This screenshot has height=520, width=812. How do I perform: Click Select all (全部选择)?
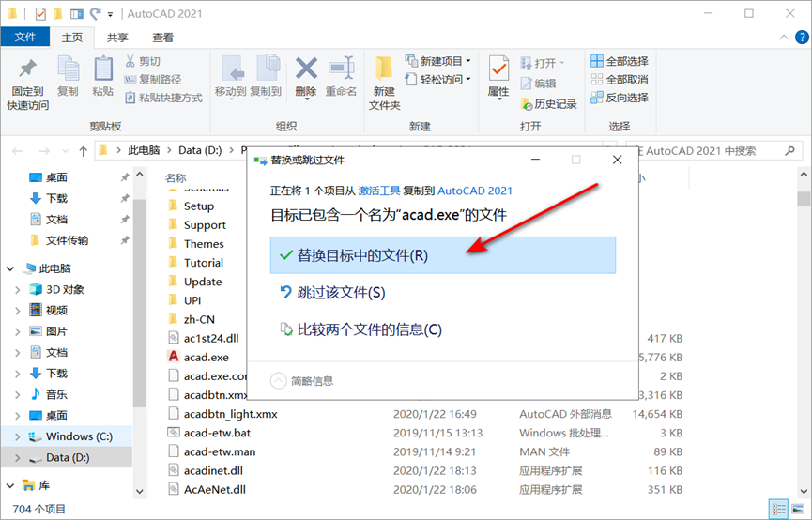click(x=620, y=61)
